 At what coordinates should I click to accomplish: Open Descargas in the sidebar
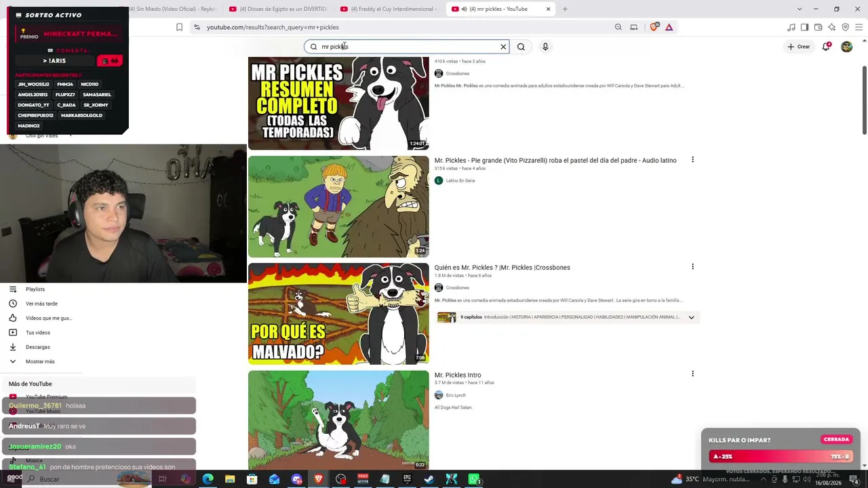coord(38,347)
